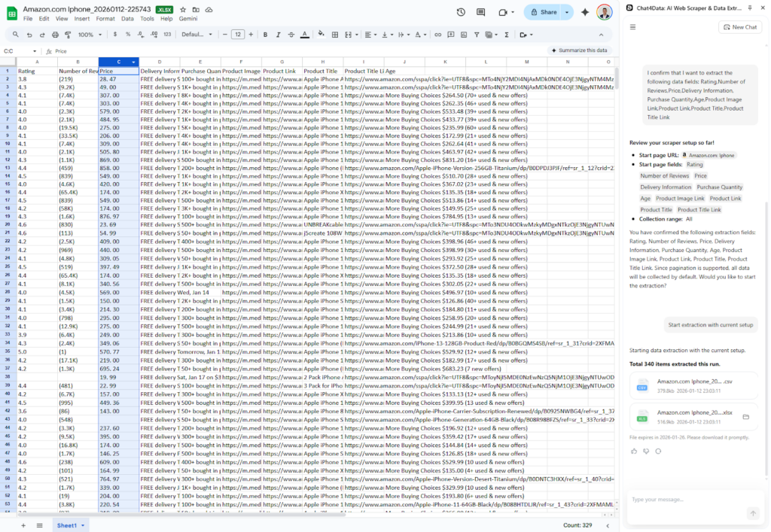Toggle strikethrough formatting

[291, 35]
